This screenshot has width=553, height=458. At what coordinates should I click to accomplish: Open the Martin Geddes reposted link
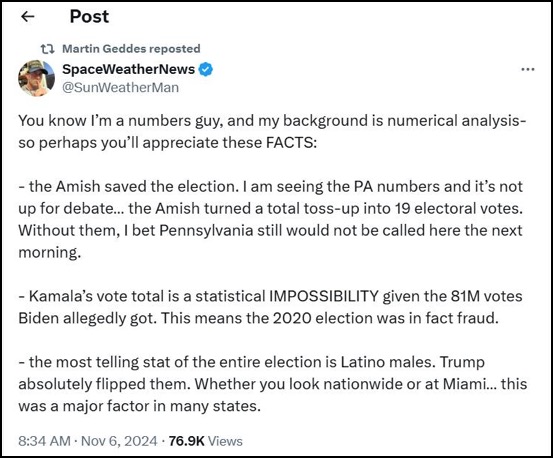[x=131, y=49]
